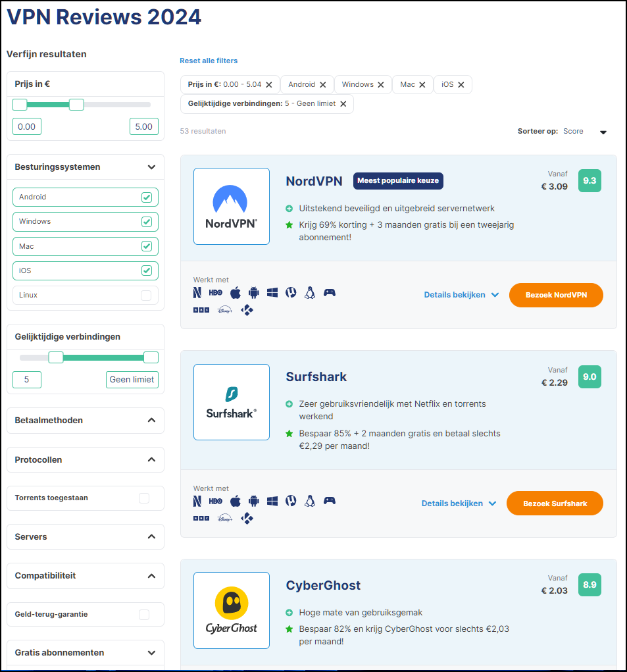Click the Android robot icon in NordVPN card
This screenshot has width=627, height=672.
[x=254, y=293]
